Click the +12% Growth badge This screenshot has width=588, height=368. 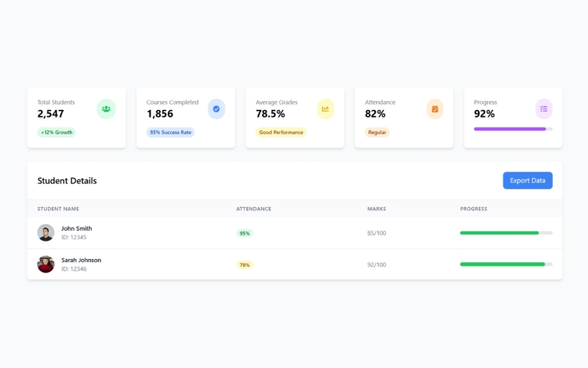point(56,133)
